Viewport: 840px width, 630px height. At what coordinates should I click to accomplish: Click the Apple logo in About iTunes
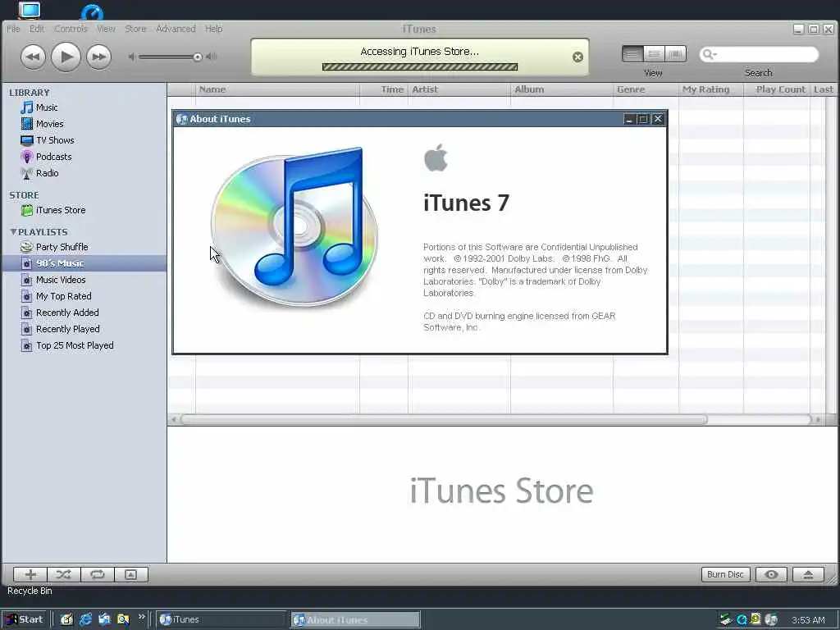436,157
